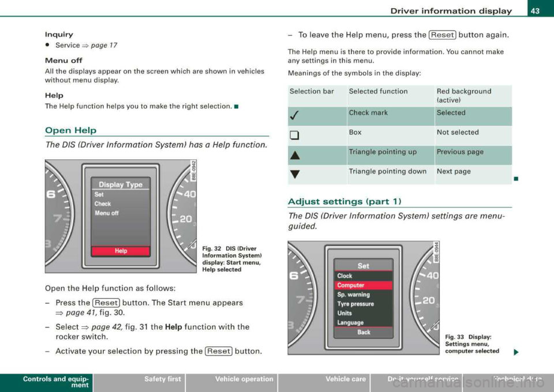Click 'Selected function' table header cell
The width and height of the screenshot is (554, 392).
click(x=391, y=95)
